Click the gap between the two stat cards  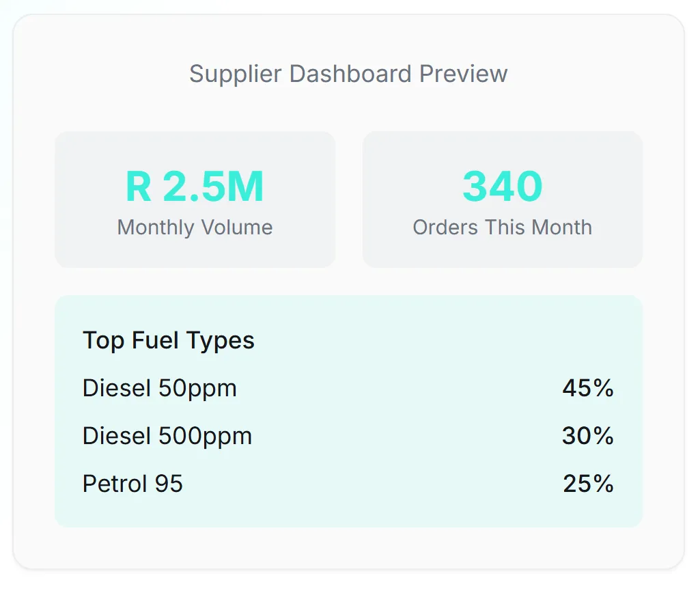point(349,200)
